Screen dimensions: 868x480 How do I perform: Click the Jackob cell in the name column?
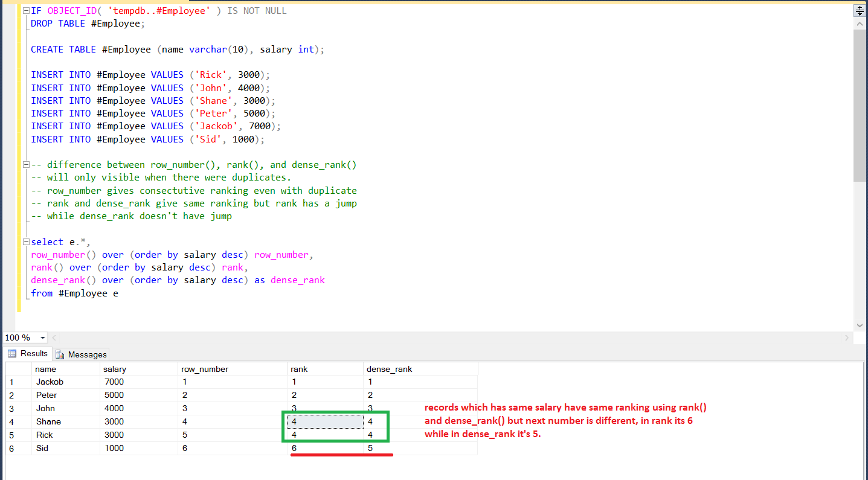tap(66, 382)
